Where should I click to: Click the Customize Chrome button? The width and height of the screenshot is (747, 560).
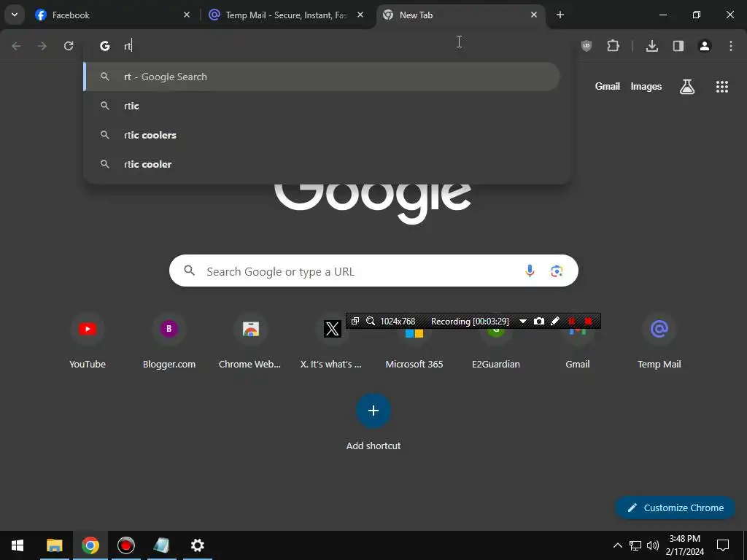(676, 507)
